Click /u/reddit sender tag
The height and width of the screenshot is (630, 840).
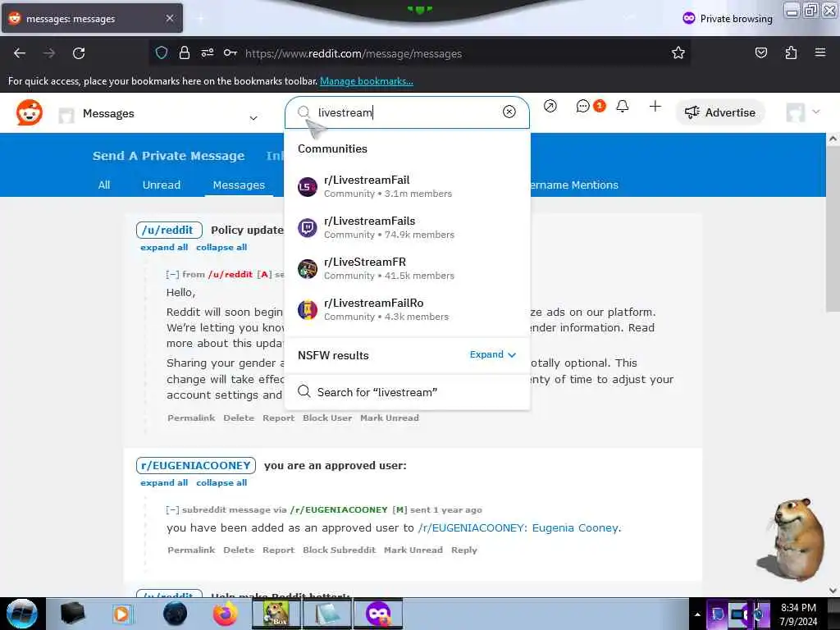pos(169,230)
